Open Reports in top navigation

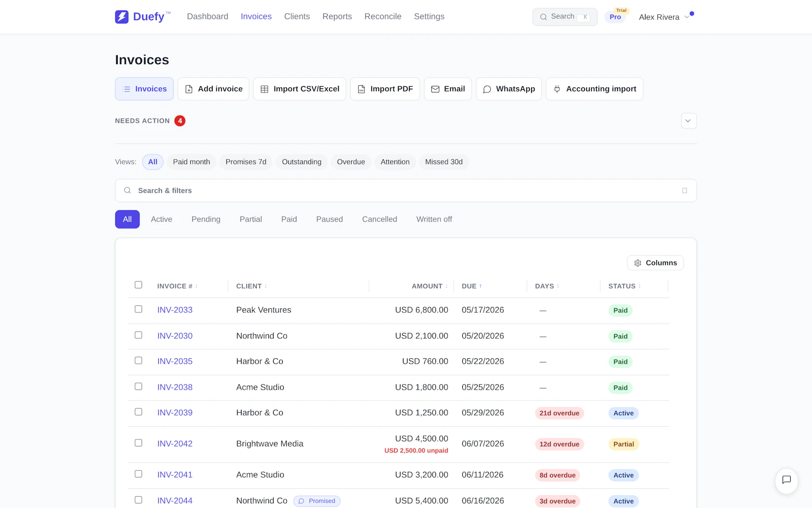[x=337, y=17]
